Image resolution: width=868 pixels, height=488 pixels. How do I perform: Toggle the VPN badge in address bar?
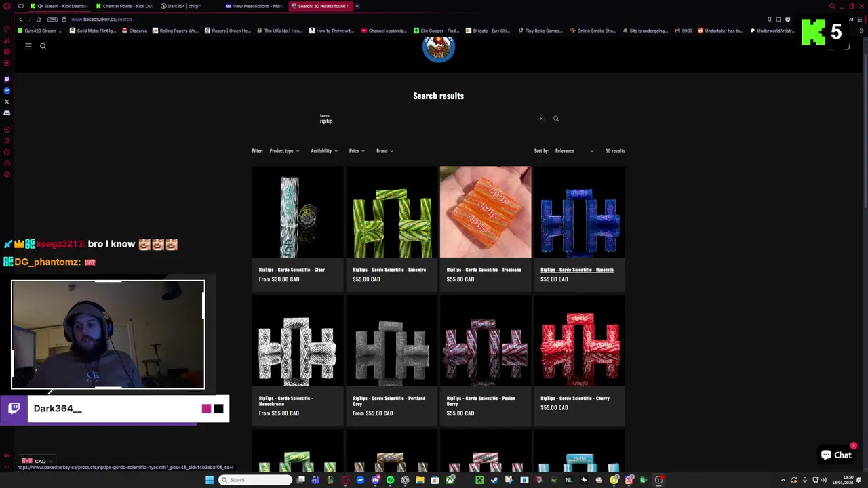(52, 19)
